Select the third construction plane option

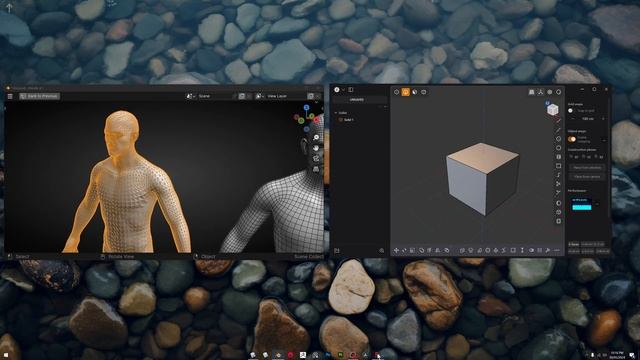[x=599, y=157]
